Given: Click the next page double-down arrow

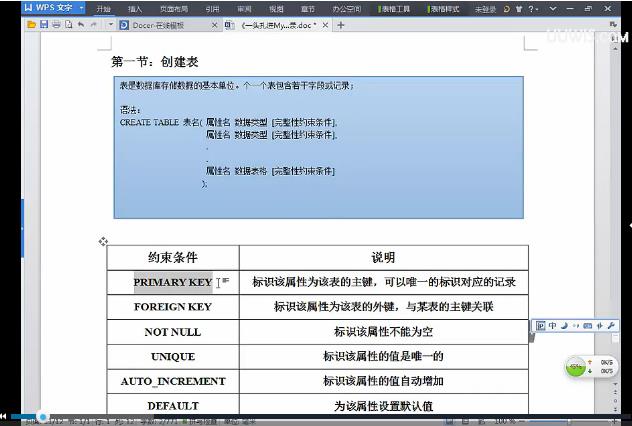Looking at the screenshot, I should pos(615,409).
